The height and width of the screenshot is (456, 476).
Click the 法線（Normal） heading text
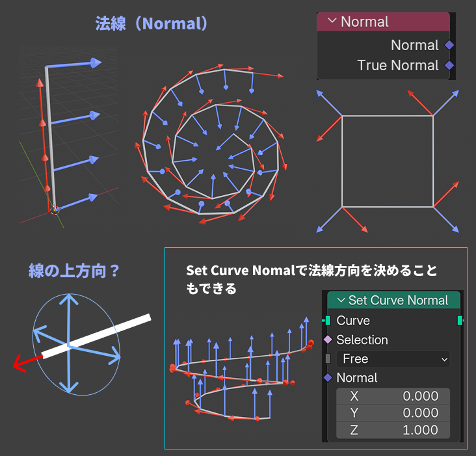tap(152, 24)
